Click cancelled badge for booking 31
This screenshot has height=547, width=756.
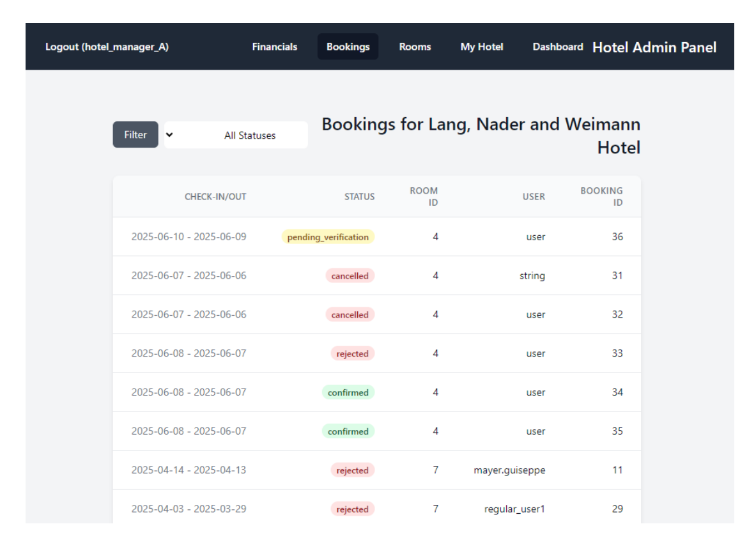point(350,276)
